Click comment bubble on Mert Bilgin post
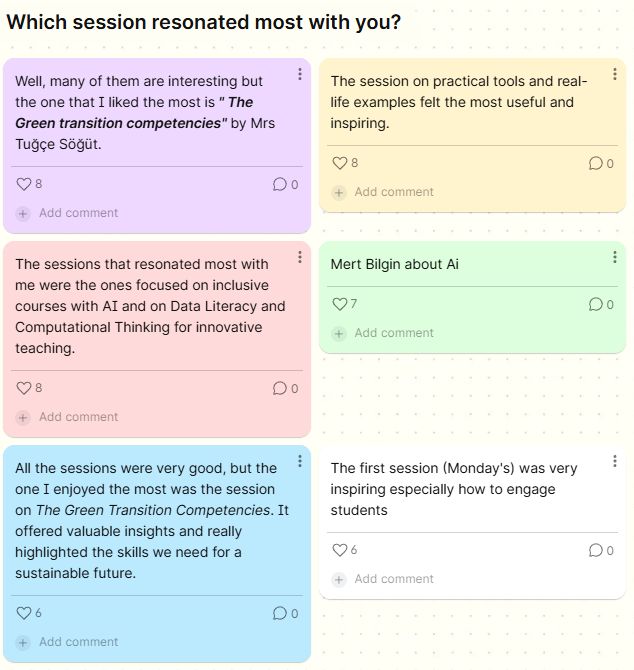The width and height of the screenshot is (634, 670). [x=595, y=304]
